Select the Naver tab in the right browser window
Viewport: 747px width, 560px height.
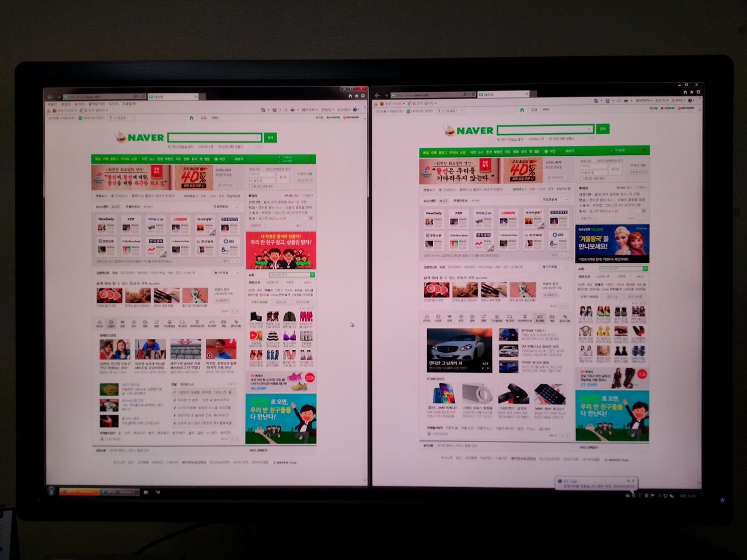coord(501,94)
